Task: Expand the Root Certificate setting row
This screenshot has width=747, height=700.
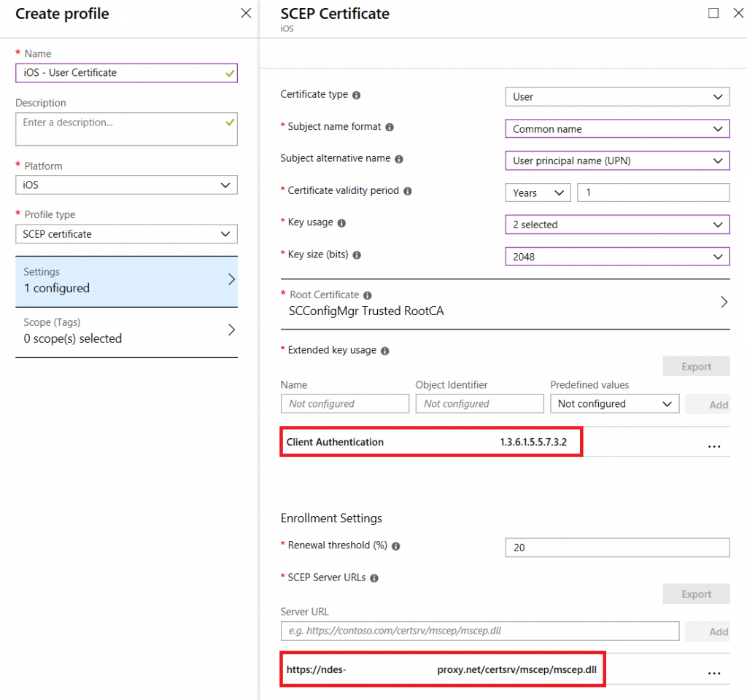Action: [x=723, y=301]
